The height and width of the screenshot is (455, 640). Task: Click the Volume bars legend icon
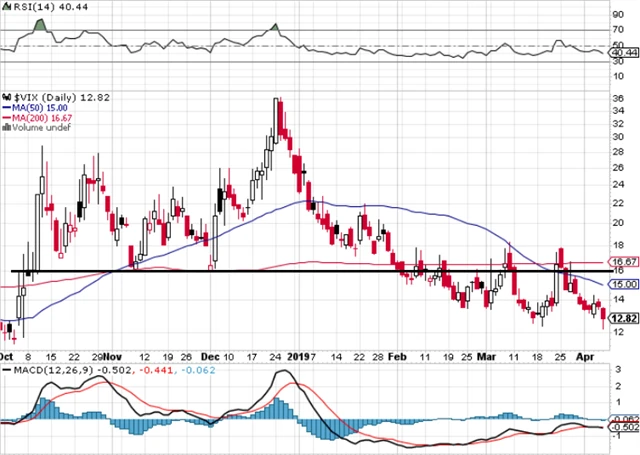4,129
